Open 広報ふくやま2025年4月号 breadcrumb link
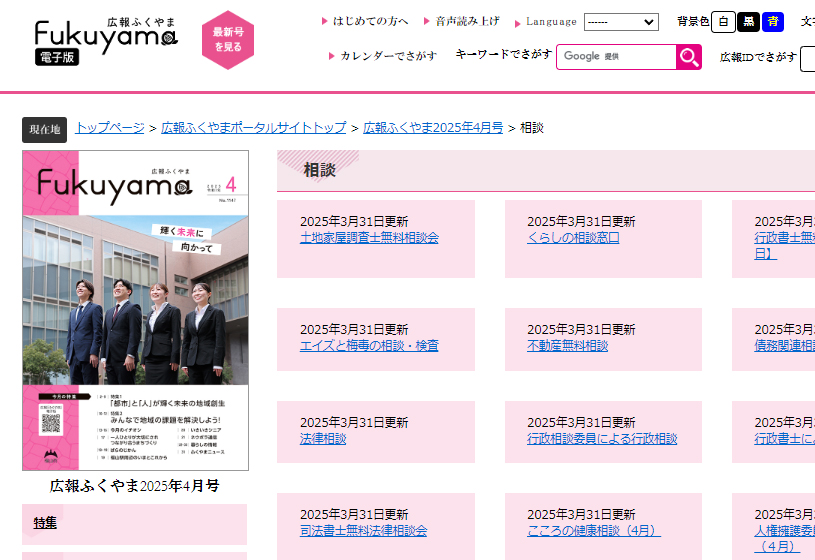 click(x=433, y=127)
